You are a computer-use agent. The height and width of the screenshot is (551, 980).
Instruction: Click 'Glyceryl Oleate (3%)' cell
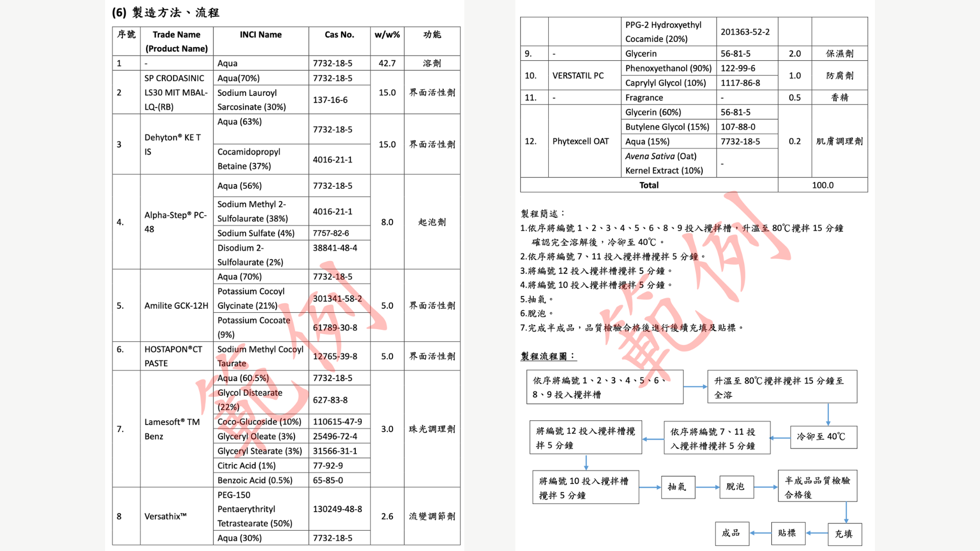point(261,436)
